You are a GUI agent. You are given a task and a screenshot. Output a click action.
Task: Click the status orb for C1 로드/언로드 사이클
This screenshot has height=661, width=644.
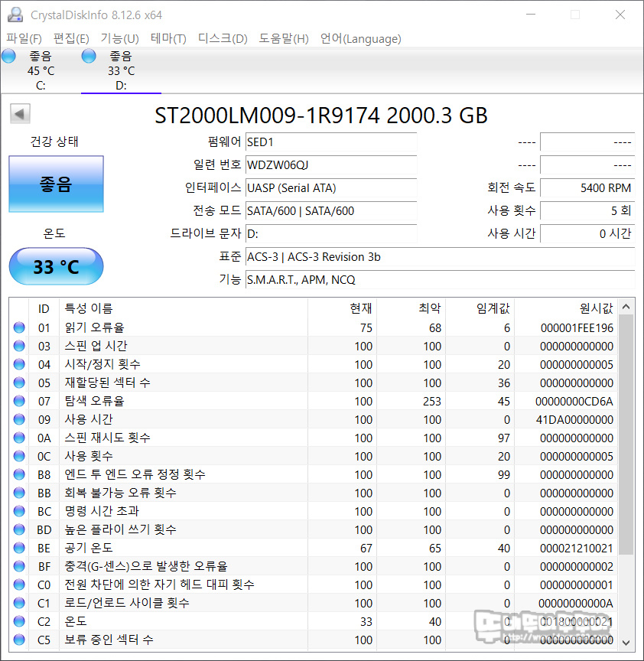coord(19,603)
